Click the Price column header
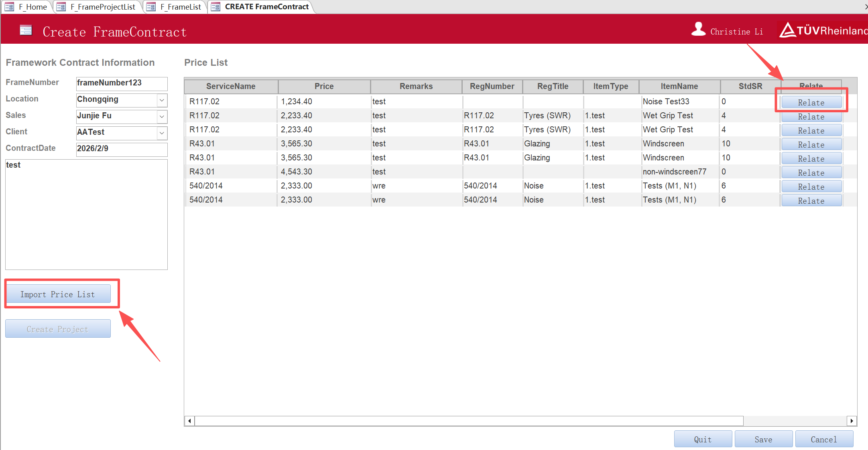 click(324, 86)
